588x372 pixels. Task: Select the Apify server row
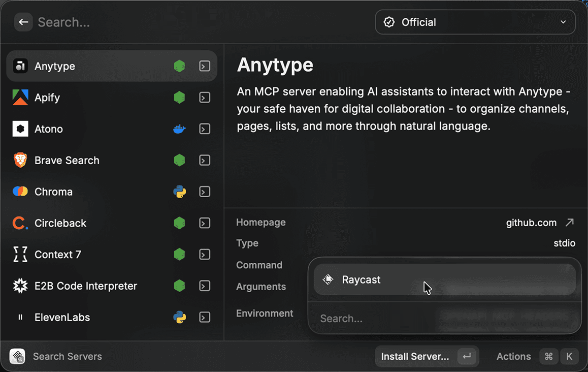click(112, 98)
